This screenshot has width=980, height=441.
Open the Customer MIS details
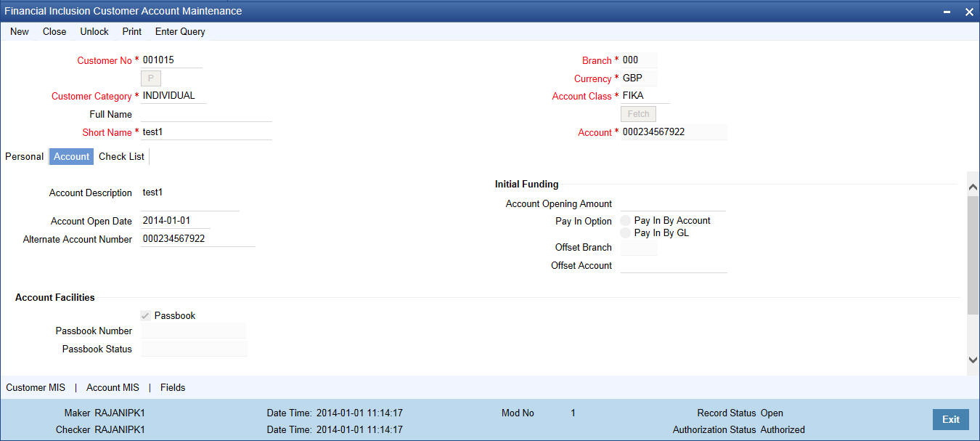pos(35,387)
